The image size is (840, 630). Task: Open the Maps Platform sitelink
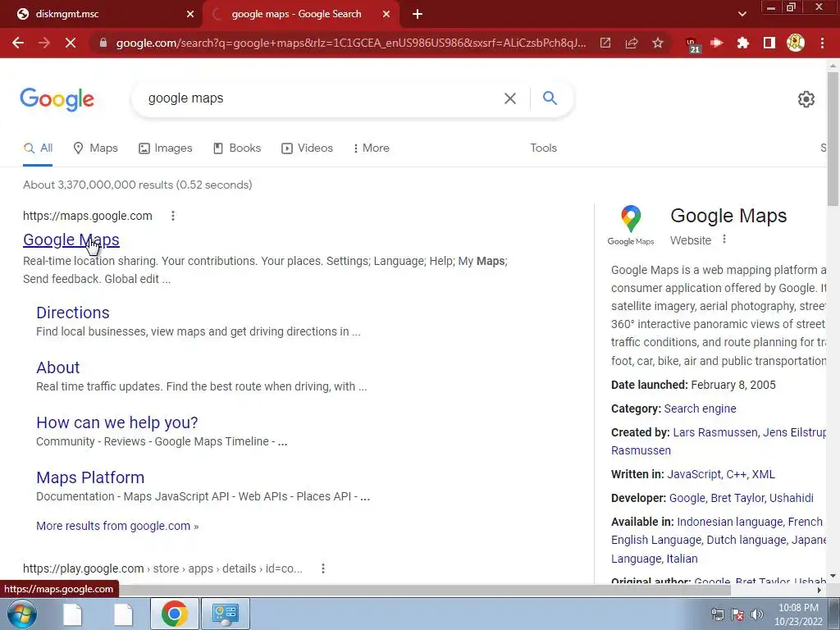pyautogui.click(x=90, y=477)
